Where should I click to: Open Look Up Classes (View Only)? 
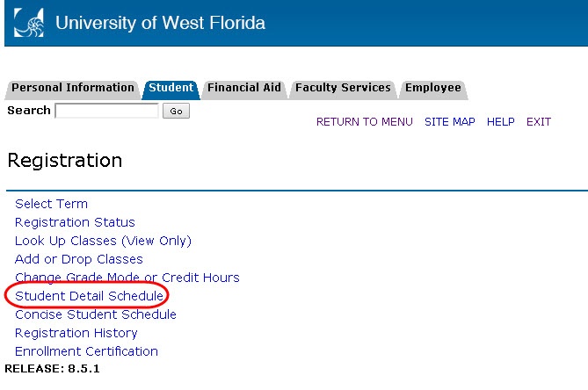tap(103, 241)
